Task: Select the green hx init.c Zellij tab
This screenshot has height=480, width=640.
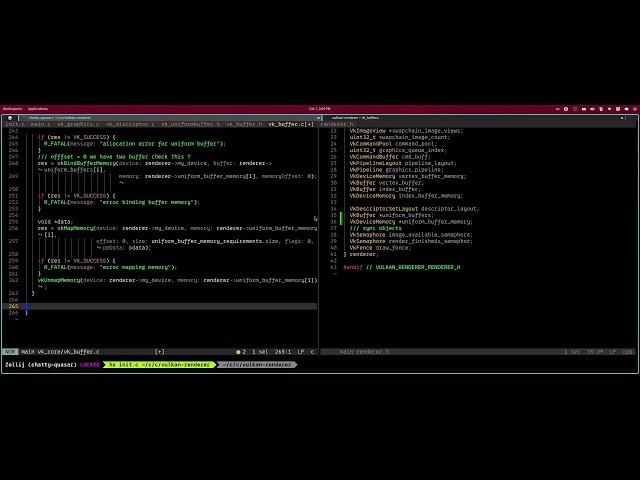Action: click(x=159, y=364)
